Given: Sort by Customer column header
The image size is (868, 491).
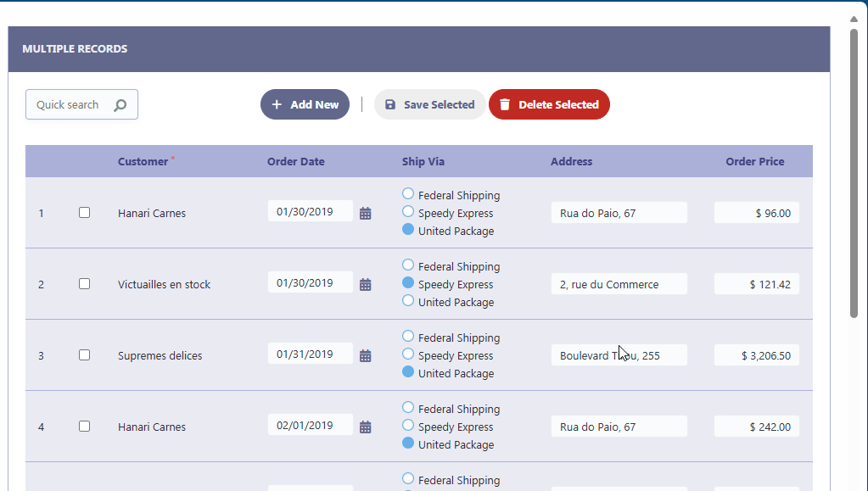Looking at the screenshot, I should pos(143,161).
